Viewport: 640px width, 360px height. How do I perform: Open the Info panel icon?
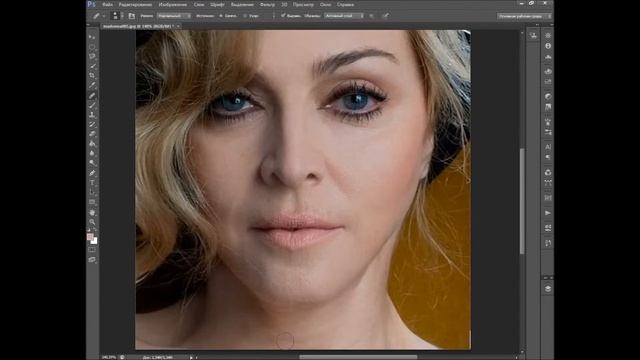pos(548,46)
